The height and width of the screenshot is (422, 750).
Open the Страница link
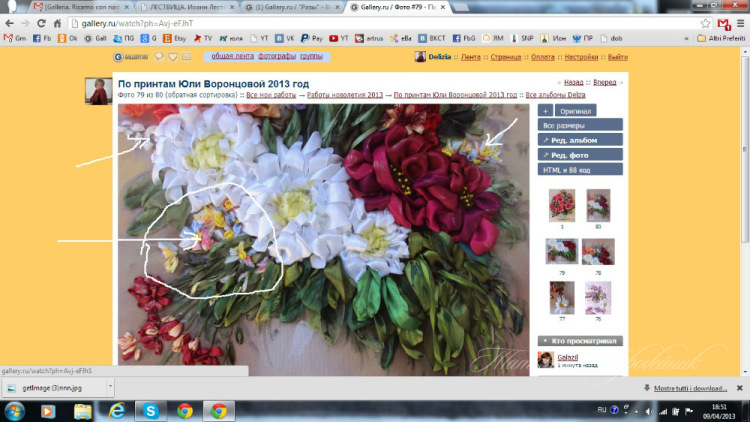pyautogui.click(x=506, y=56)
